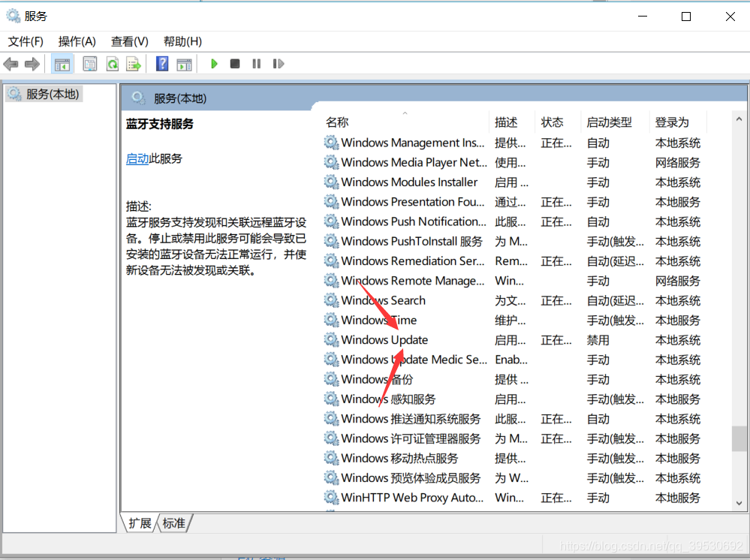Click gear icon of Windows Update Medic row
Screen dimensions: 750x560
[332, 359]
